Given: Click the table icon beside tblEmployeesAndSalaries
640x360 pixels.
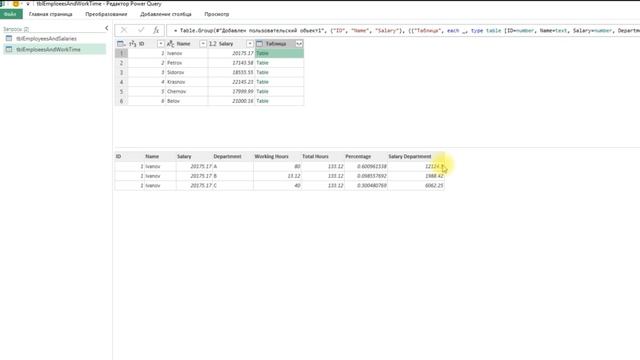Looking at the screenshot, I should [x=9, y=38].
